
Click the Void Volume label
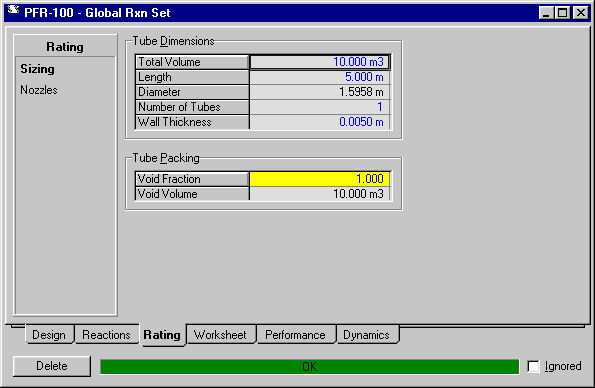tap(192, 194)
